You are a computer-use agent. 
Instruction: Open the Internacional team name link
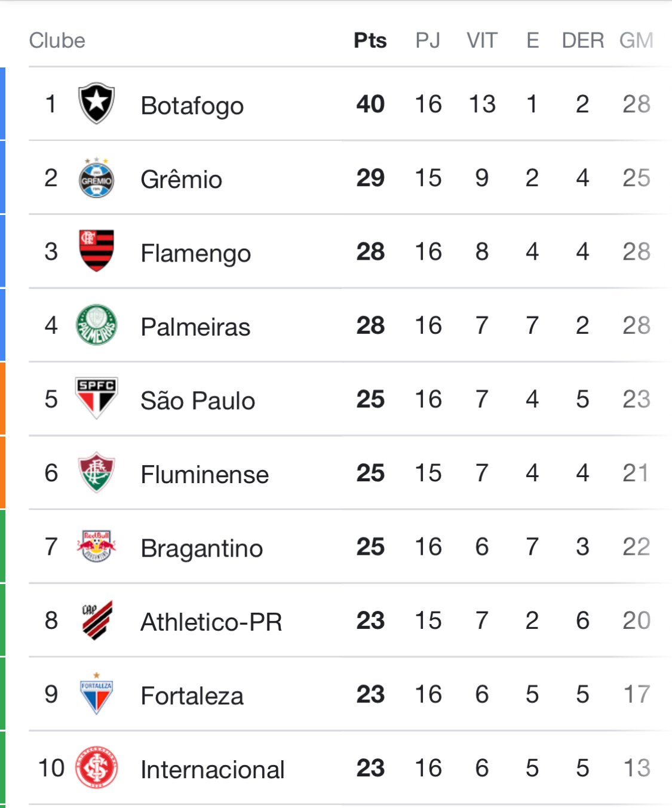coord(212,770)
